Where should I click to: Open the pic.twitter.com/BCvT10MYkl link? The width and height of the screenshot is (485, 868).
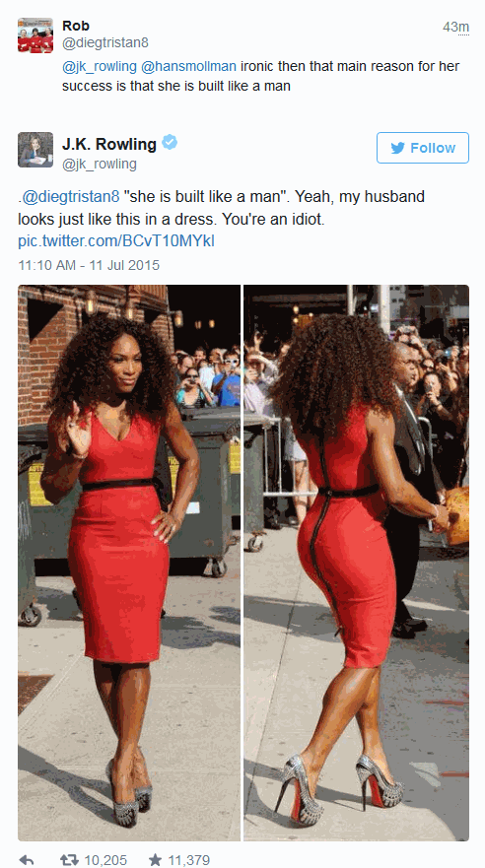click(116, 241)
